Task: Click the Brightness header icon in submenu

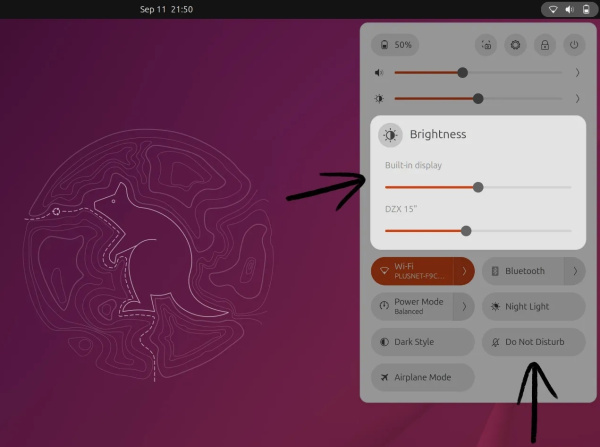Action: click(x=390, y=135)
